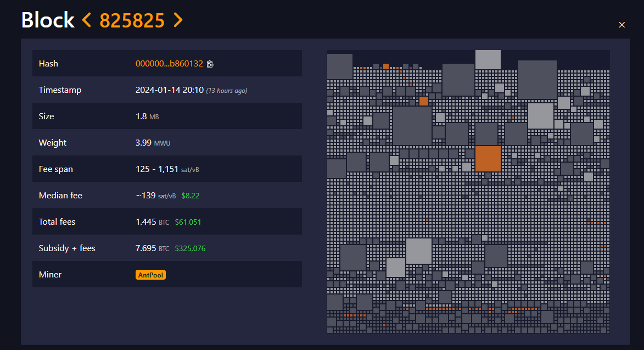644x350 pixels.
Task: Select large dark square left of block center
Action: (412, 126)
